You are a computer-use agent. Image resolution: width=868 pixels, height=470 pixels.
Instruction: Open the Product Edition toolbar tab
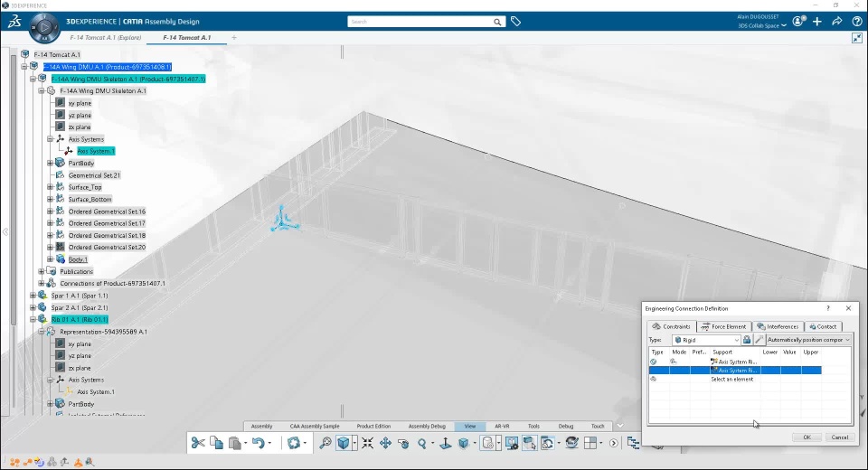373,427
